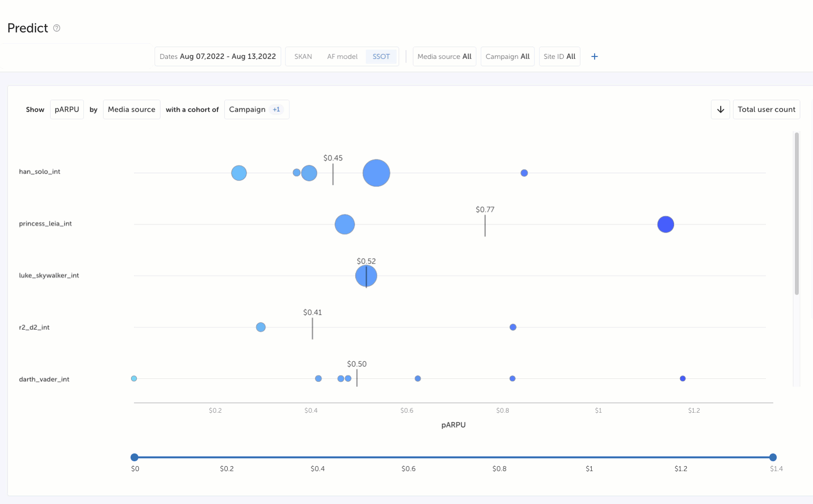Click the light blue bubble in princess_leia_int row
This screenshot has height=504, width=813.
pyautogui.click(x=345, y=224)
